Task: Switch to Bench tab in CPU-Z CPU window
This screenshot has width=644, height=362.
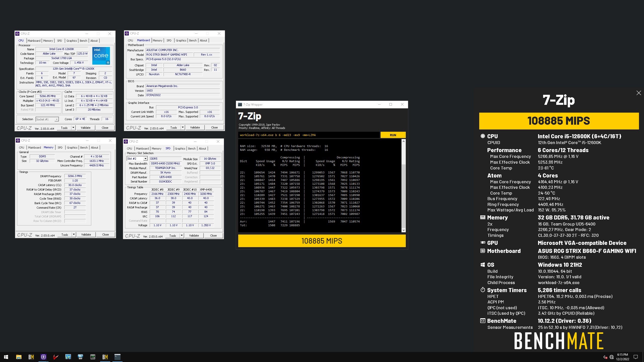Action: click(84, 41)
